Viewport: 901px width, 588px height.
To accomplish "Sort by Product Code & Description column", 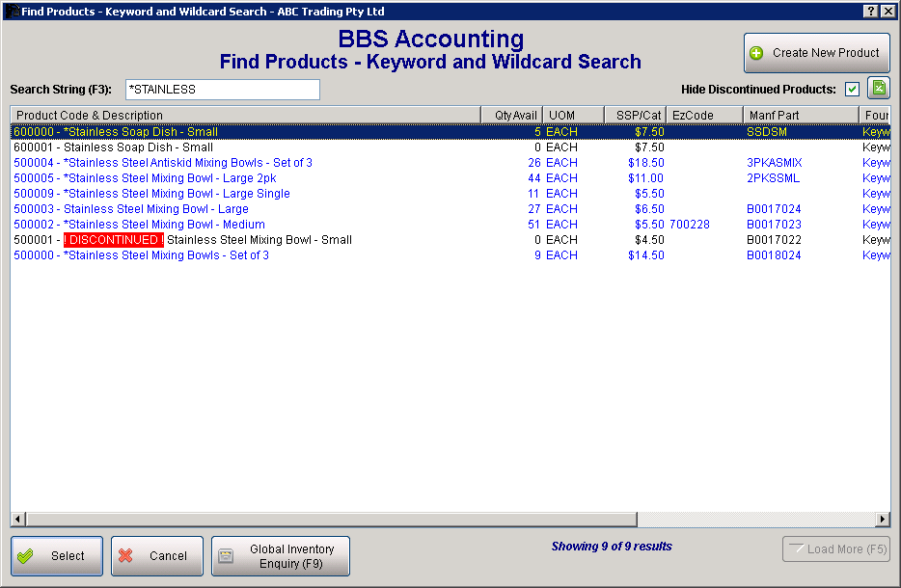I will 245,116.
